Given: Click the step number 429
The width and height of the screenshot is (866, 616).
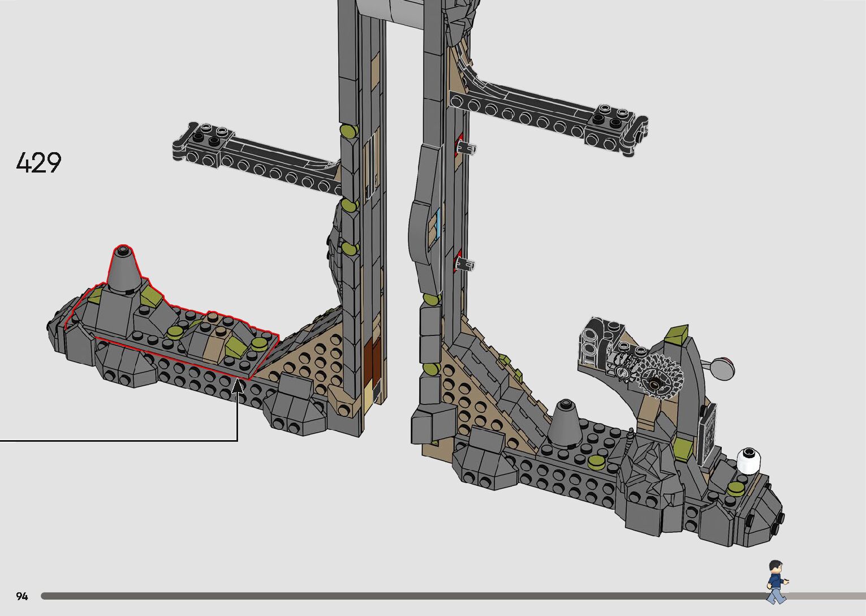Looking at the screenshot, I should point(38,163).
